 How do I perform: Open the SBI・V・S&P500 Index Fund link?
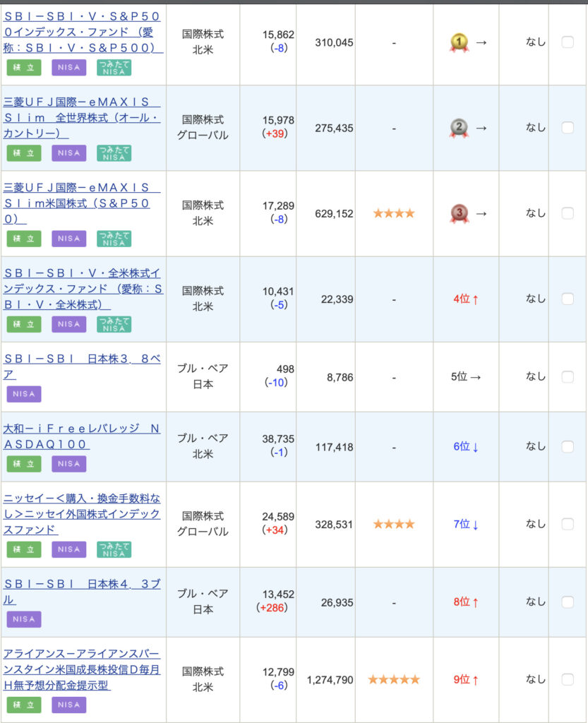[x=83, y=32]
